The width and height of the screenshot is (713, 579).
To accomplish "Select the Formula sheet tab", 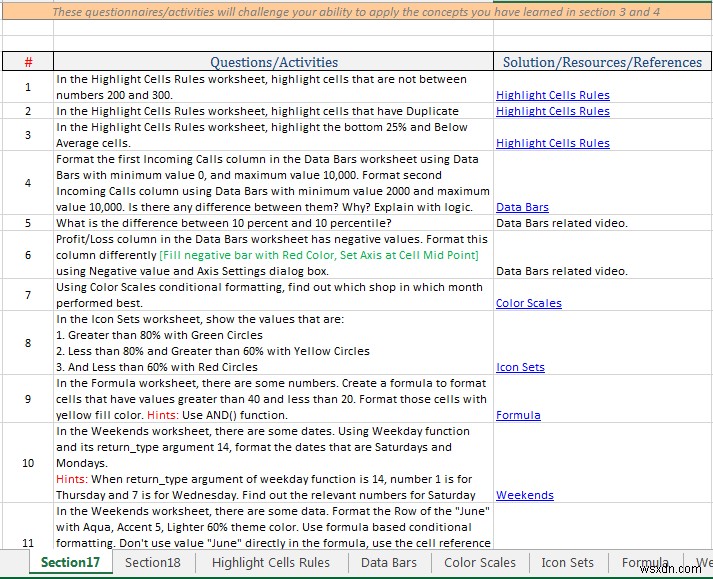I will point(645,562).
